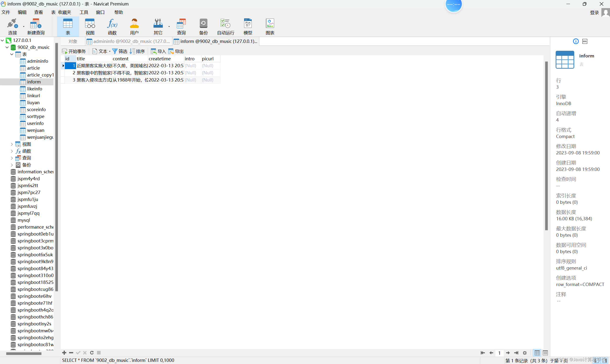
Task: Click the 备份 (Backup) toolbar icon
Action: [203, 26]
